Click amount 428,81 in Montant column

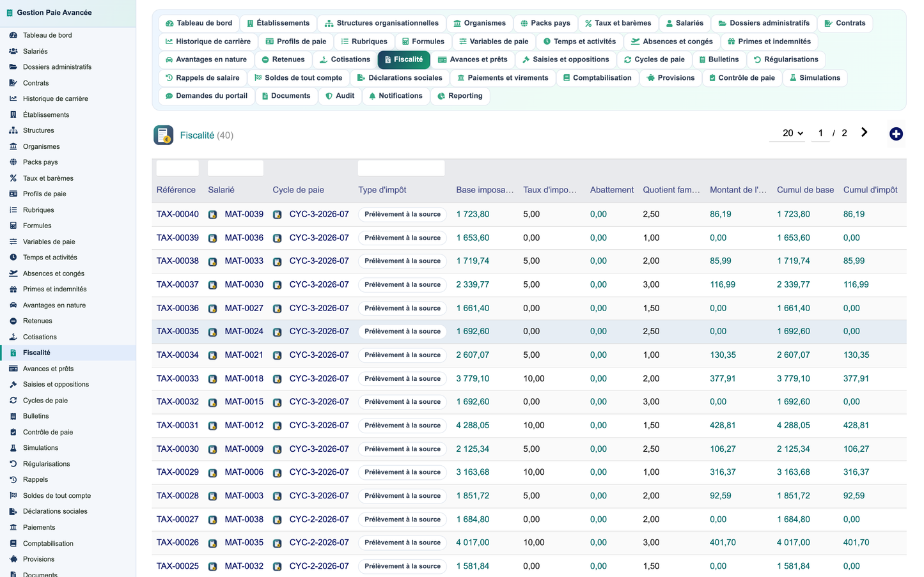click(723, 425)
